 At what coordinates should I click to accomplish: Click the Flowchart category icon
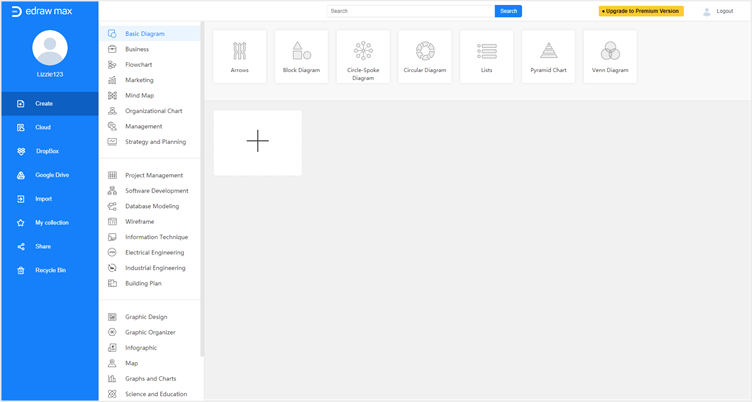(x=112, y=65)
